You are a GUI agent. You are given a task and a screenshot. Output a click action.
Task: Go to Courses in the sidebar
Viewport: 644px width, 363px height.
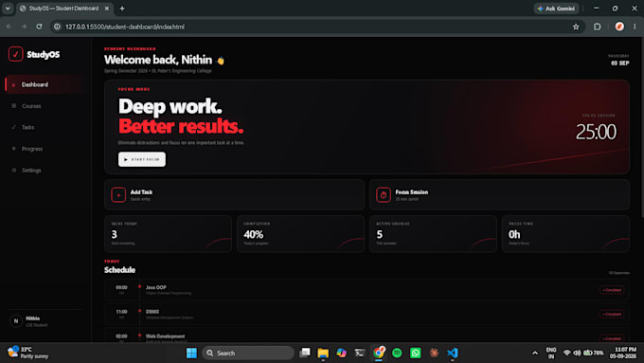44,106
